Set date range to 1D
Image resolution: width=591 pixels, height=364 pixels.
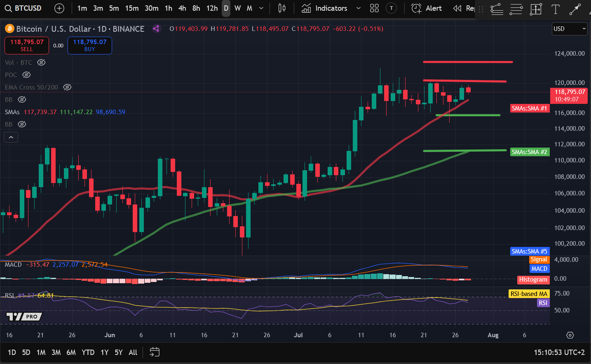[x=12, y=352]
